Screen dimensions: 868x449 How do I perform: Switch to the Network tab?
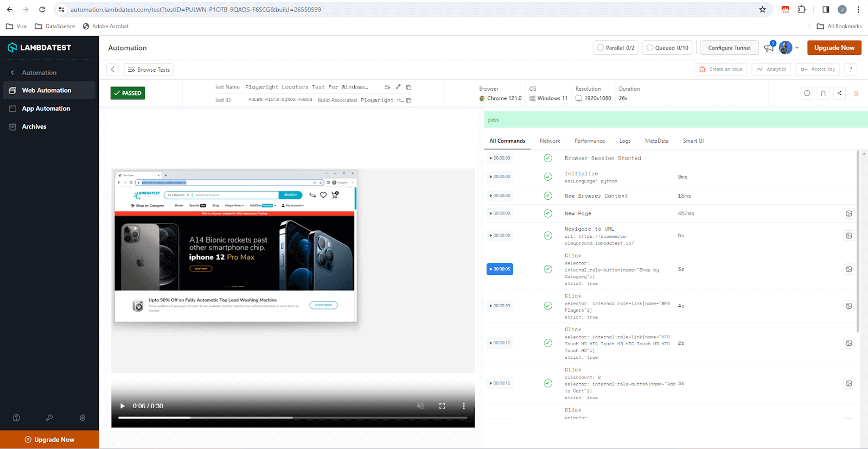pos(550,141)
